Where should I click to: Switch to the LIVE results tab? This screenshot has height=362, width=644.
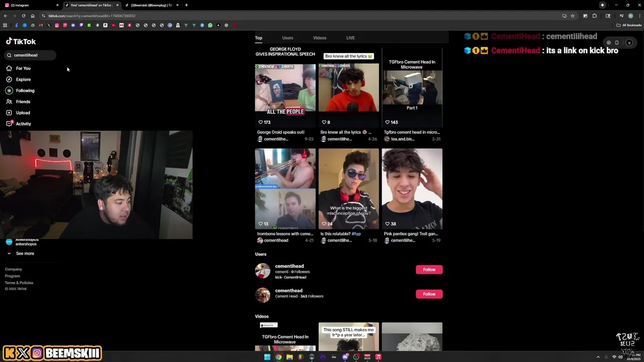pos(350,38)
